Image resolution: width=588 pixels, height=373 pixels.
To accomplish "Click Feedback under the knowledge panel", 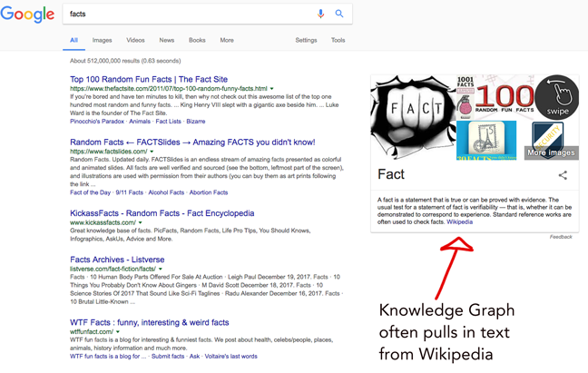I will tap(561, 237).
